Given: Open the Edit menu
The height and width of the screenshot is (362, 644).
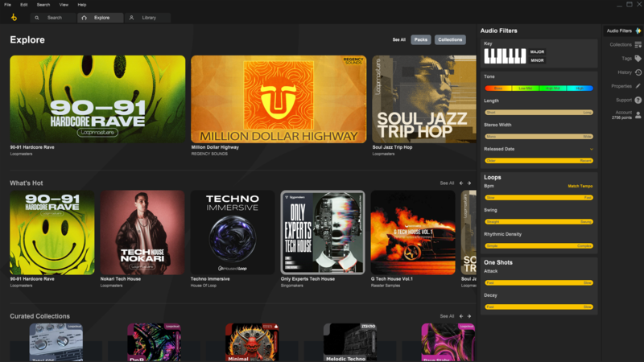Looking at the screenshot, I should pyautogui.click(x=24, y=5).
